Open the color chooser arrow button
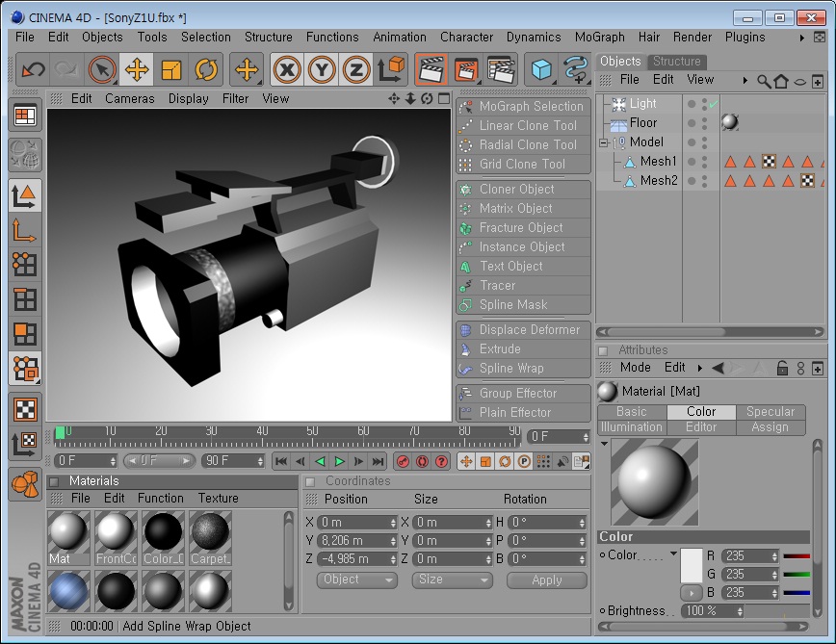 (x=692, y=592)
